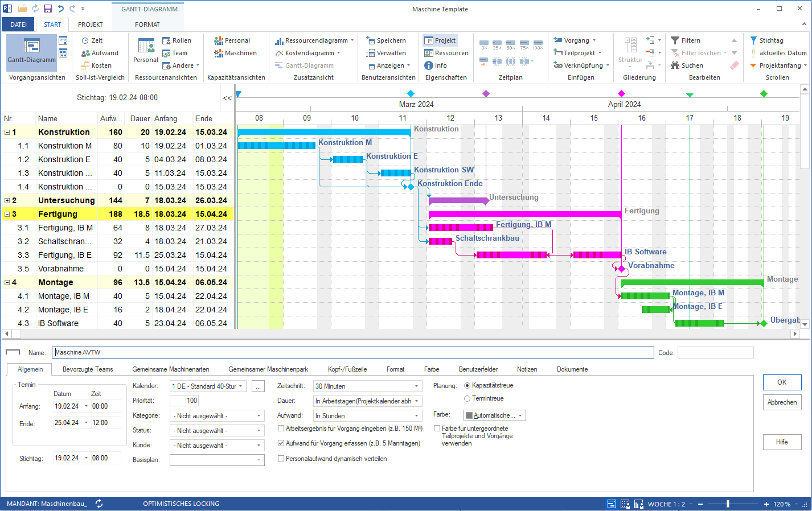Select Kapazitätstreue planning option
Viewport: 812px width, 511px height.
[467, 385]
